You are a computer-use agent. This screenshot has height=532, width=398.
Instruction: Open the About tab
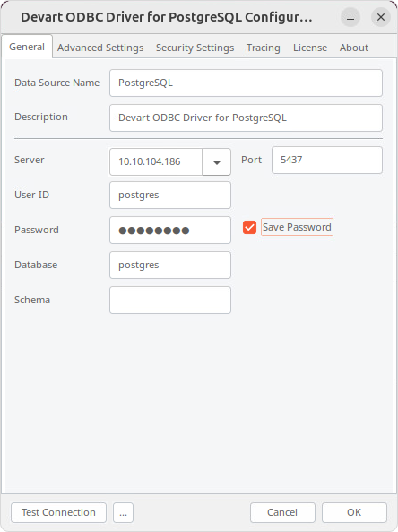pos(354,48)
